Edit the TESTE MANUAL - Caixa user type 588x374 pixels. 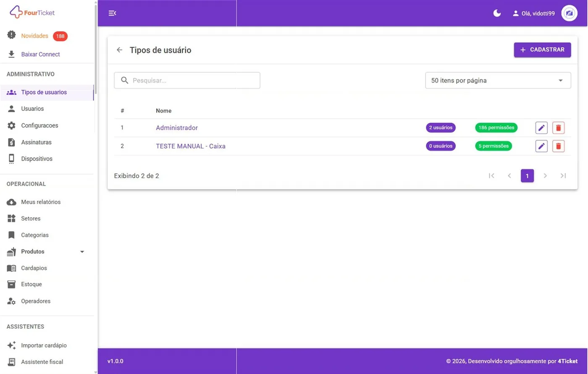tap(541, 146)
